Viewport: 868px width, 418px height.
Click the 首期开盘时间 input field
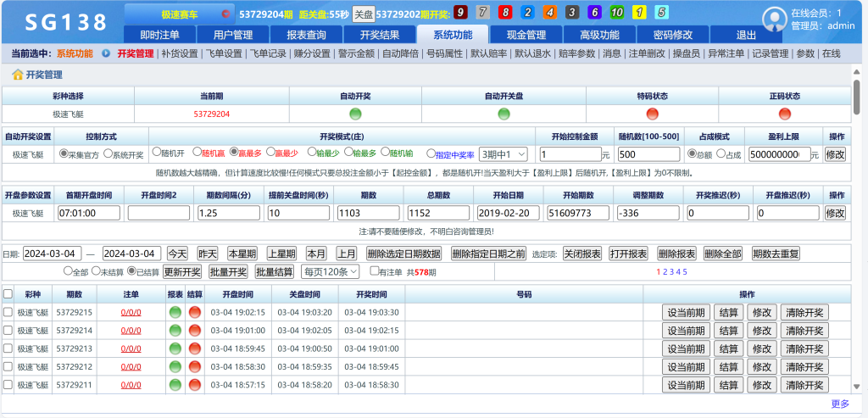click(x=89, y=214)
